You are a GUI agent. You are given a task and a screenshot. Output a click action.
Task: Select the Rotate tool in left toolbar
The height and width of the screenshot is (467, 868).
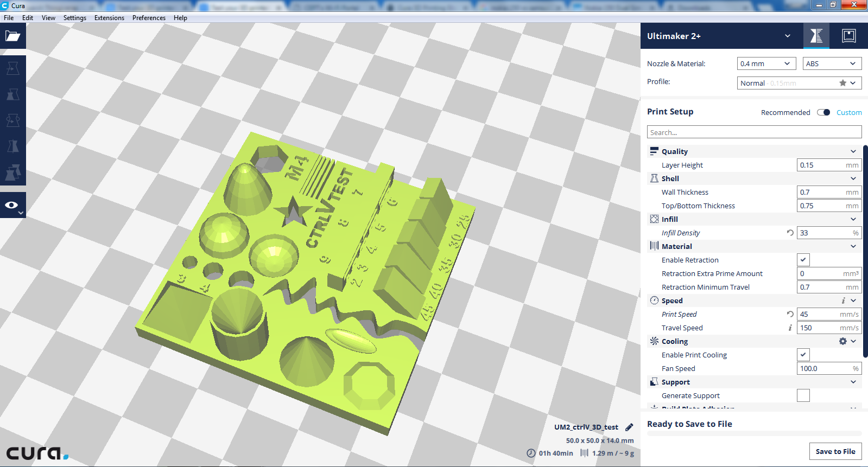pos(12,120)
